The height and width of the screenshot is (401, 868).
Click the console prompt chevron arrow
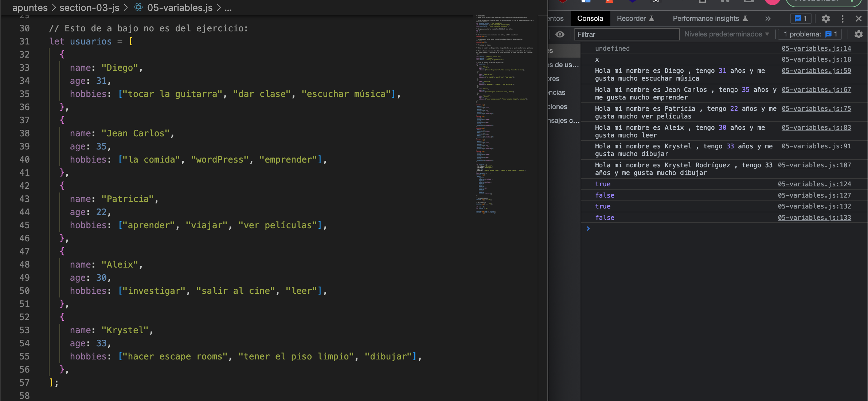[588, 229]
